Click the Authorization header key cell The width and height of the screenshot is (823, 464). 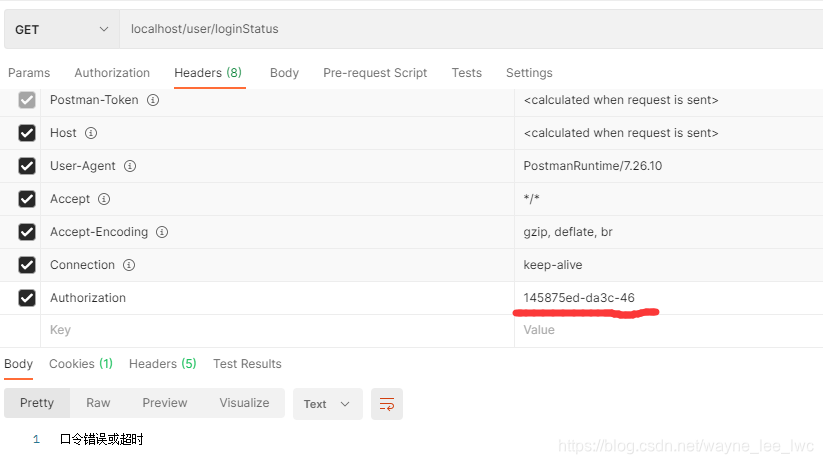pos(277,298)
